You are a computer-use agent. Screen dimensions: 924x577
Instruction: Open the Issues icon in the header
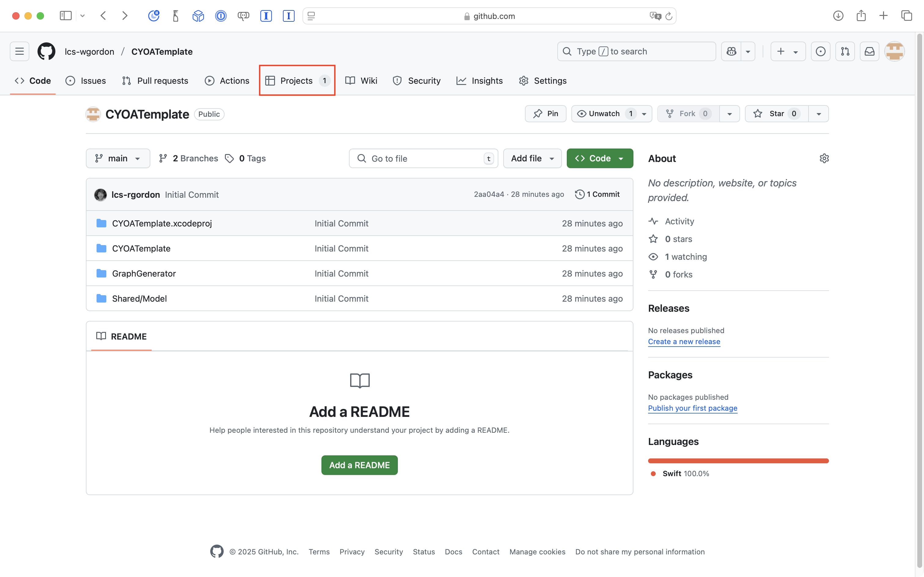click(x=820, y=52)
